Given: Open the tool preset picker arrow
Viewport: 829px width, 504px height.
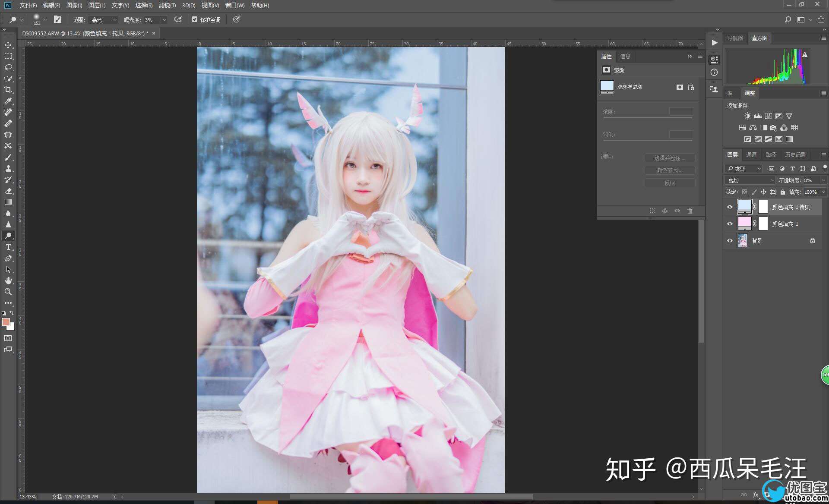Looking at the screenshot, I should pyautogui.click(x=21, y=20).
